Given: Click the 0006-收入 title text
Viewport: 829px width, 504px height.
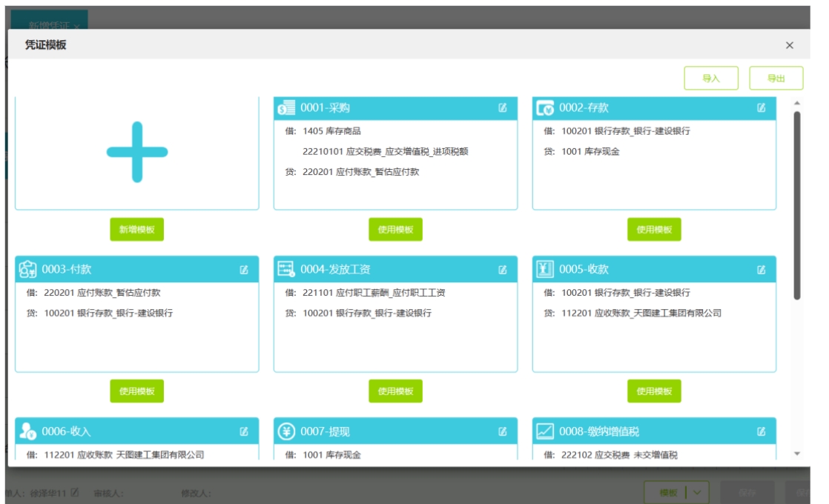Looking at the screenshot, I should coord(67,431).
